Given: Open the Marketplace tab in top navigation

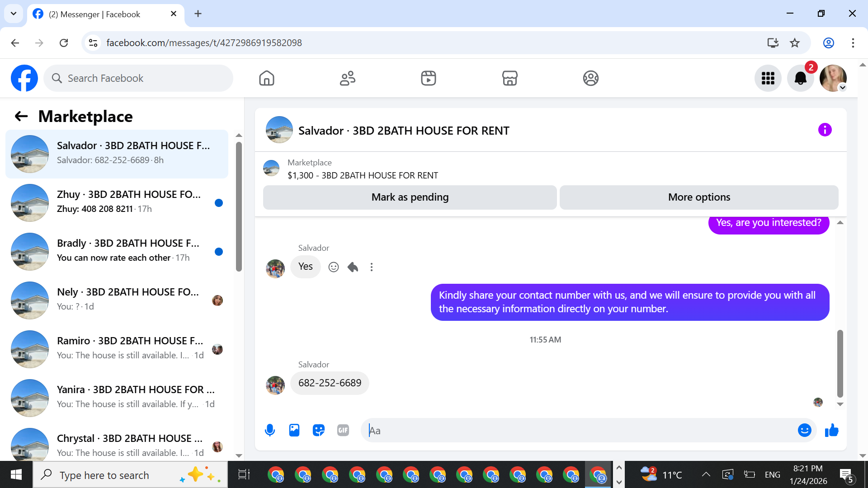Looking at the screenshot, I should 509,78.
